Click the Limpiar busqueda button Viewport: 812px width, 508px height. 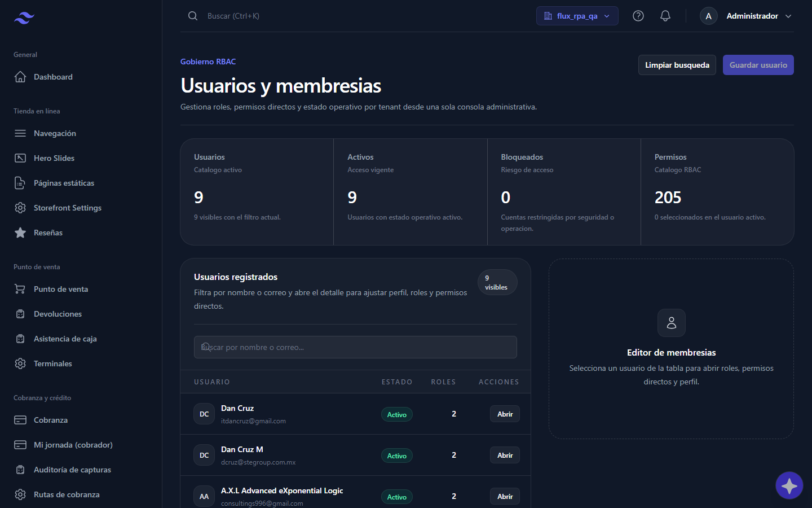click(x=677, y=65)
